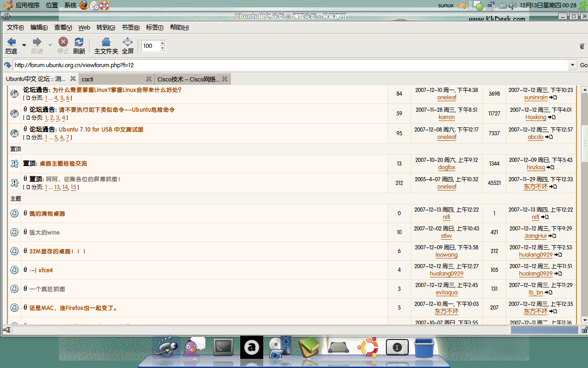
Task: Open the 书签 bookmarks menu
Action: (x=130, y=28)
